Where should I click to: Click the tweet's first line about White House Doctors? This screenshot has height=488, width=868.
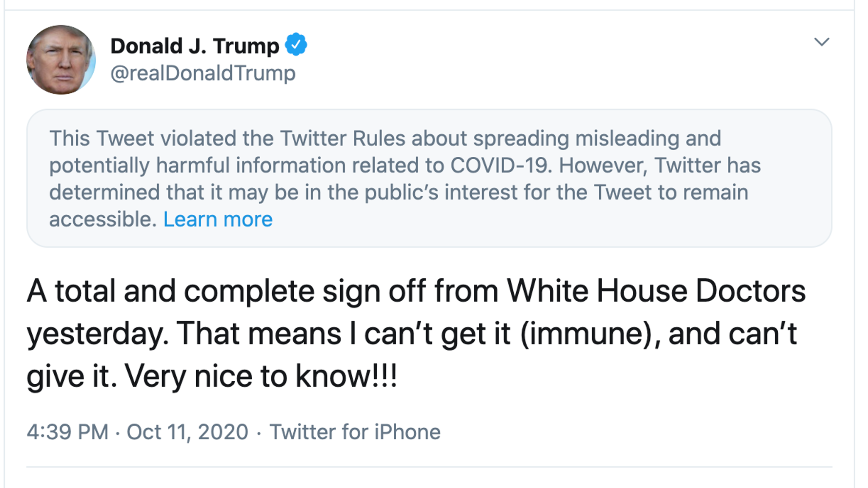pyautogui.click(x=415, y=291)
